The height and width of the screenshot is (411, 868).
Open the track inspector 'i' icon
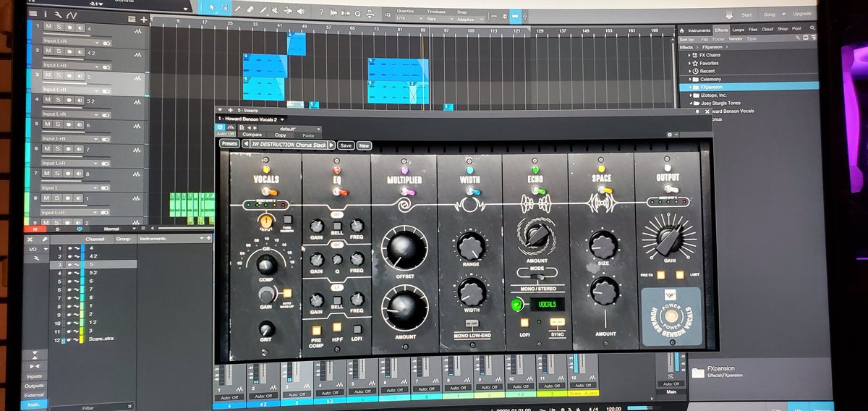click(x=45, y=14)
